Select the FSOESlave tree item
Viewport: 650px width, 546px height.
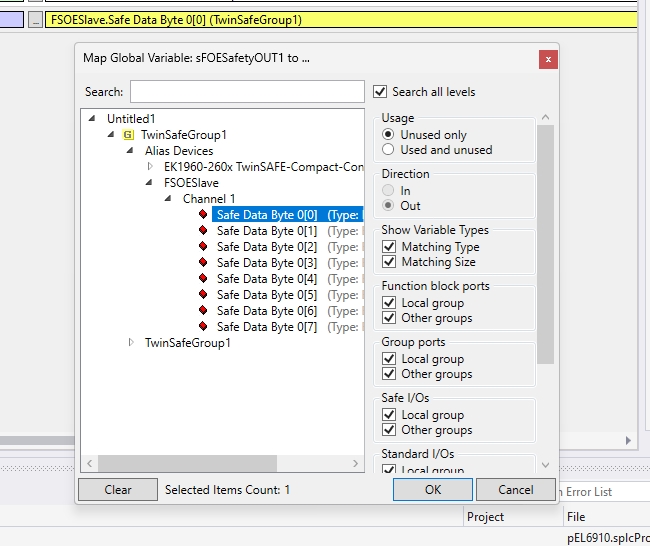191,183
